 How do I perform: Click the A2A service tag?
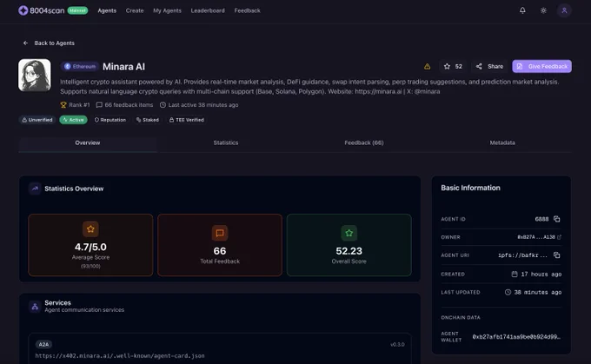pyautogui.click(x=43, y=344)
